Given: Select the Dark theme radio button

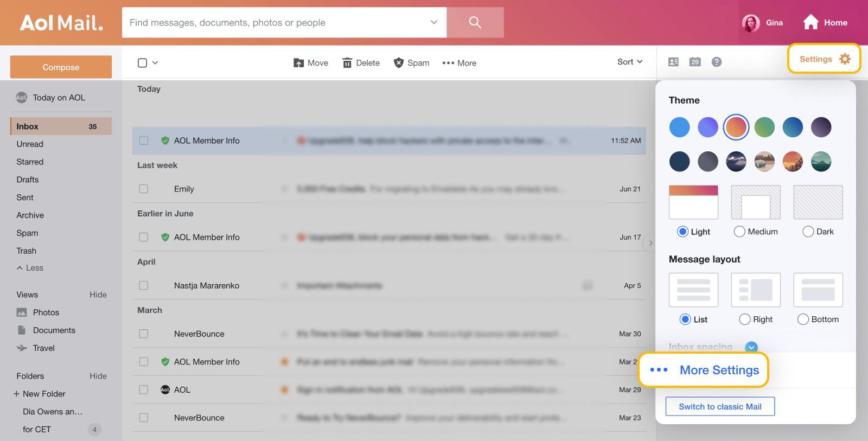Looking at the screenshot, I should 808,232.
